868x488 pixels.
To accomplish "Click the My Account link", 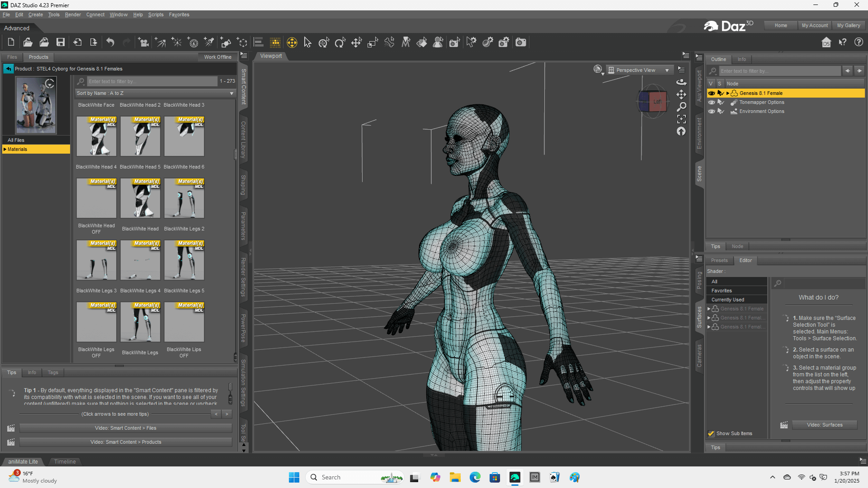I will pyautogui.click(x=815, y=26).
